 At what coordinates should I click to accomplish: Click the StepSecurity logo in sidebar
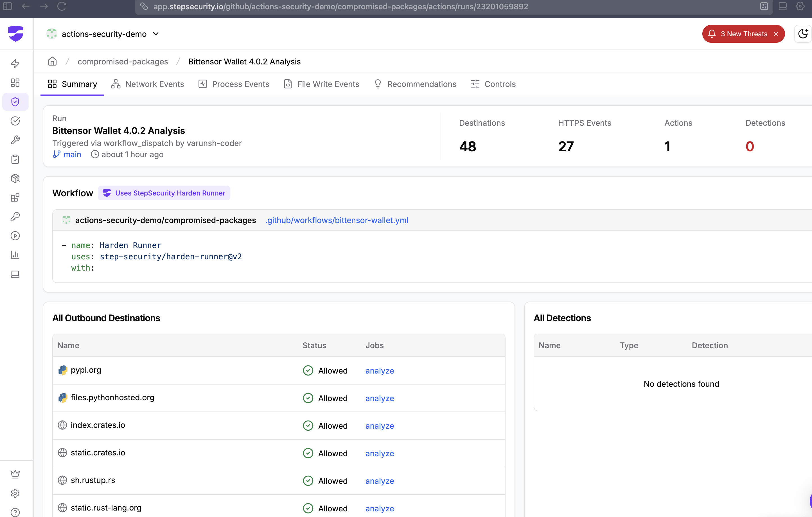pyautogui.click(x=15, y=33)
